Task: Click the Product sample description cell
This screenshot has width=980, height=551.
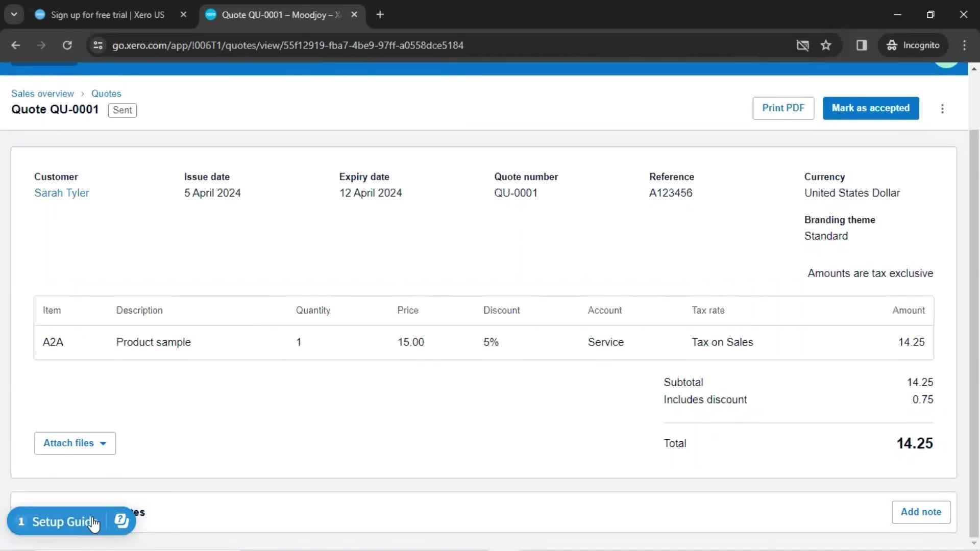Action: click(x=153, y=342)
